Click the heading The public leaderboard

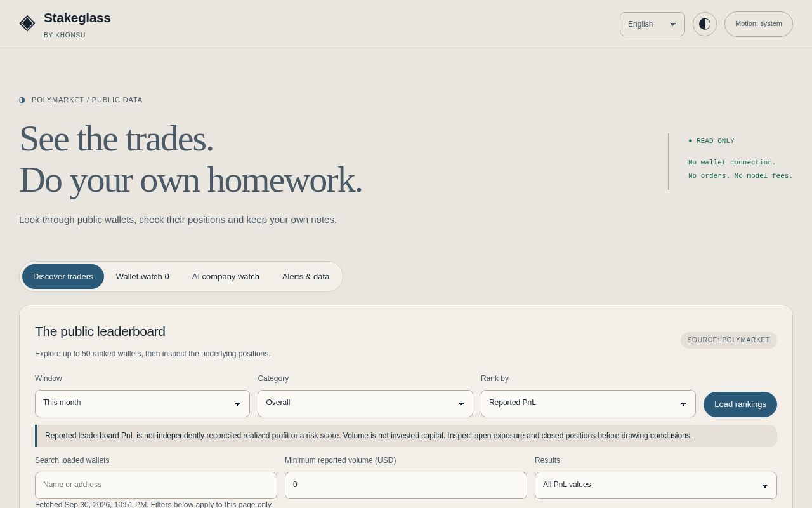coord(100,331)
